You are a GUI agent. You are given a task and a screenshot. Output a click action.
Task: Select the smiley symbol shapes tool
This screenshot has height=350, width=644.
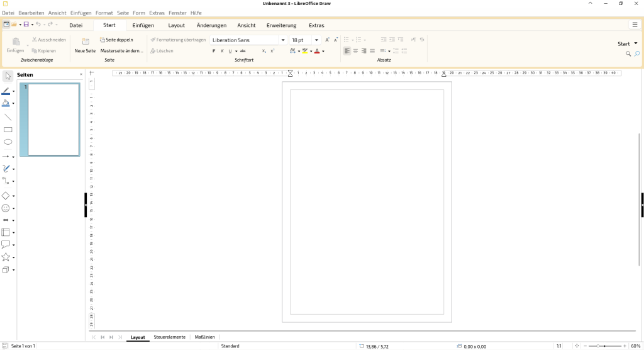tap(6, 208)
